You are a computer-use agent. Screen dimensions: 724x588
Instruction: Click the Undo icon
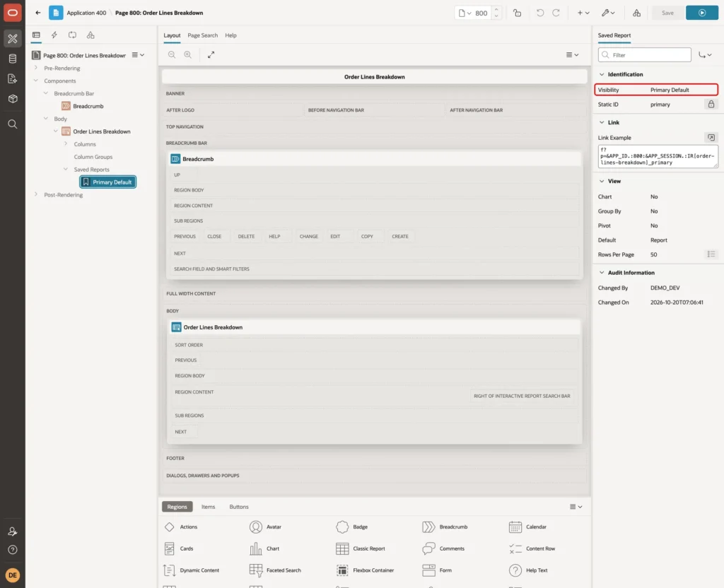pyautogui.click(x=539, y=13)
